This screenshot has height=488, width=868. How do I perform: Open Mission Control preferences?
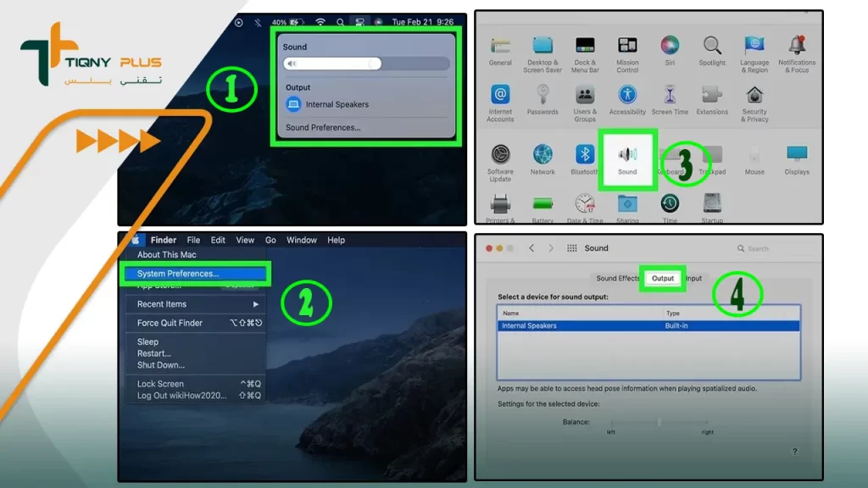(x=627, y=46)
